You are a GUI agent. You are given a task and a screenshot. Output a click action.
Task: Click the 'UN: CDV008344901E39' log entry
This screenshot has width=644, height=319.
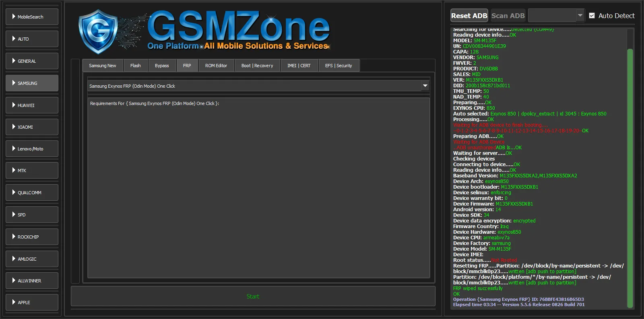pos(479,46)
